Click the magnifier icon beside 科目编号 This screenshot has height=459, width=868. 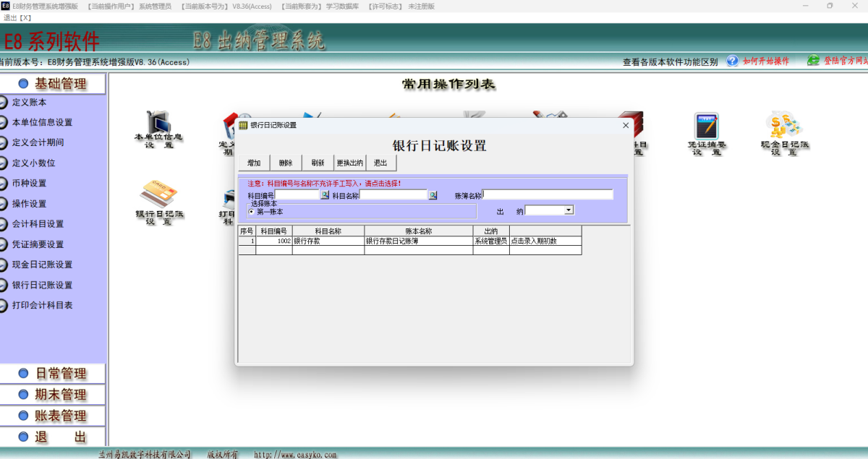coord(325,194)
